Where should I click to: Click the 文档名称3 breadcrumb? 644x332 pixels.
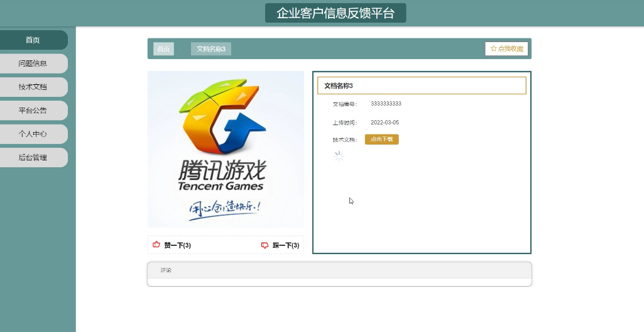pos(210,49)
